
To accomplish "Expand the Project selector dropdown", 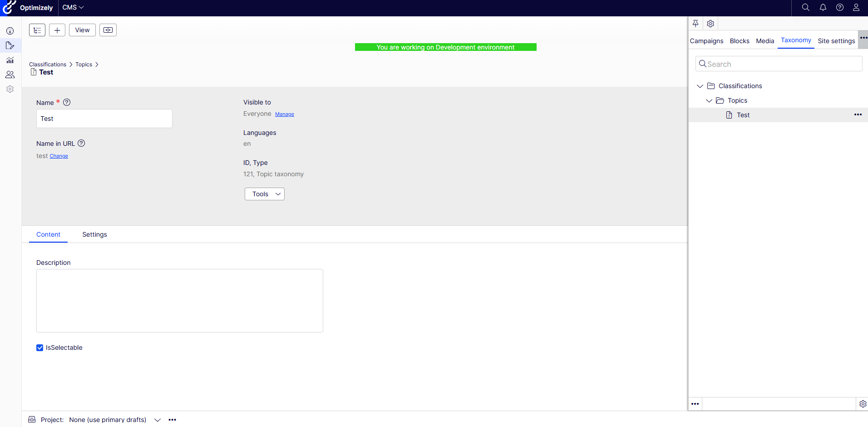I will coord(158,420).
